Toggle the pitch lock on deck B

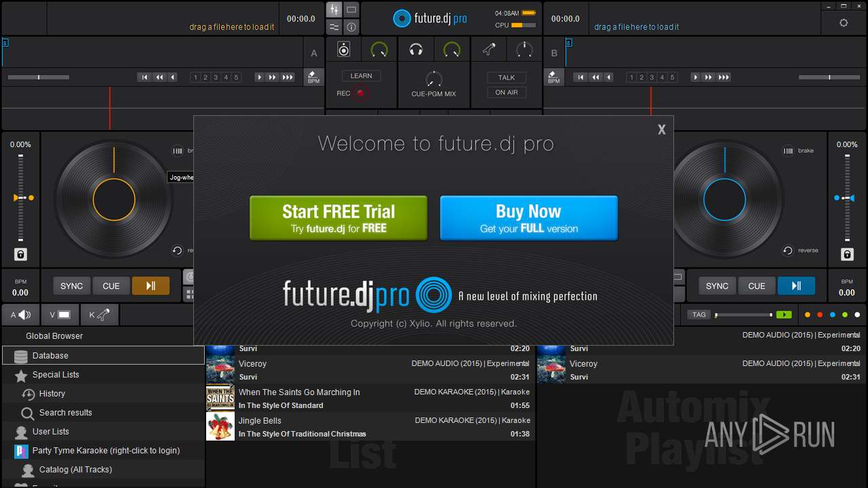coord(847,254)
